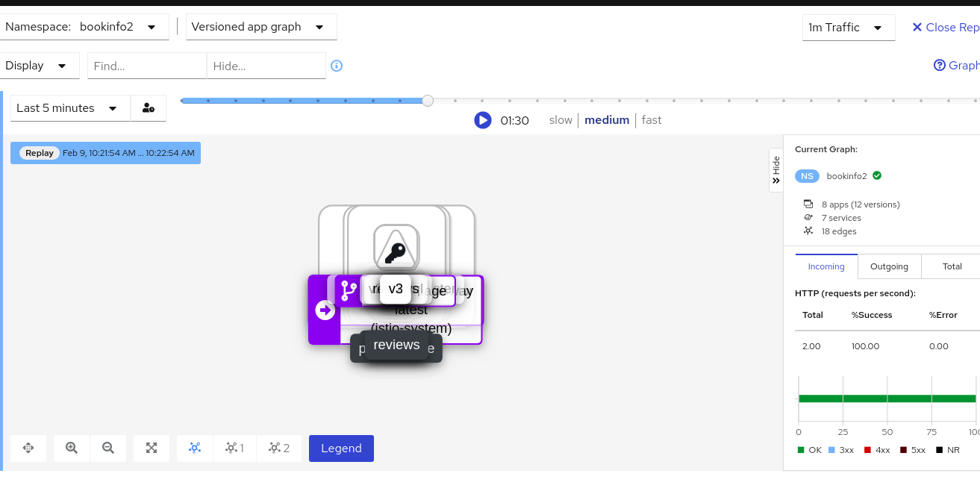Select the reviews app label
This screenshot has height=494, width=980.
(x=396, y=345)
